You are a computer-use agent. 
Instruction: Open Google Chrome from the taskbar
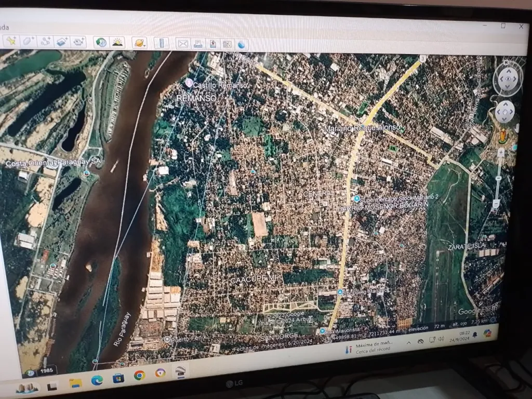[x=139, y=375]
